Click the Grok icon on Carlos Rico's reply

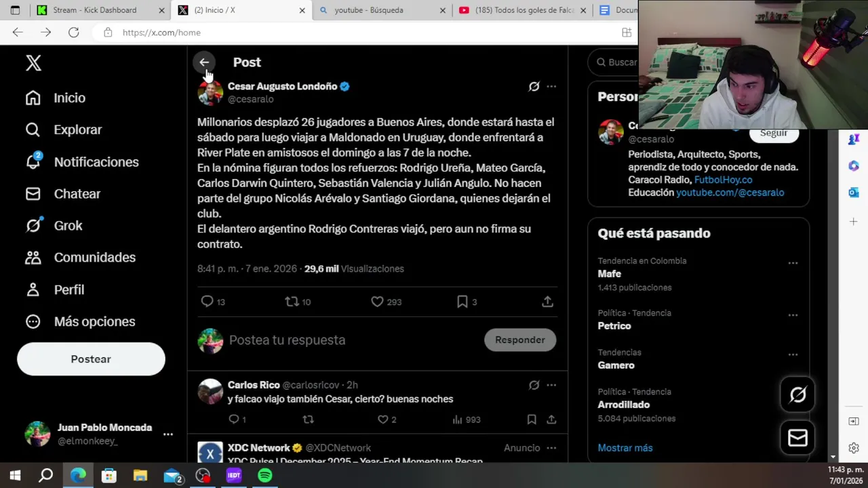tap(534, 385)
